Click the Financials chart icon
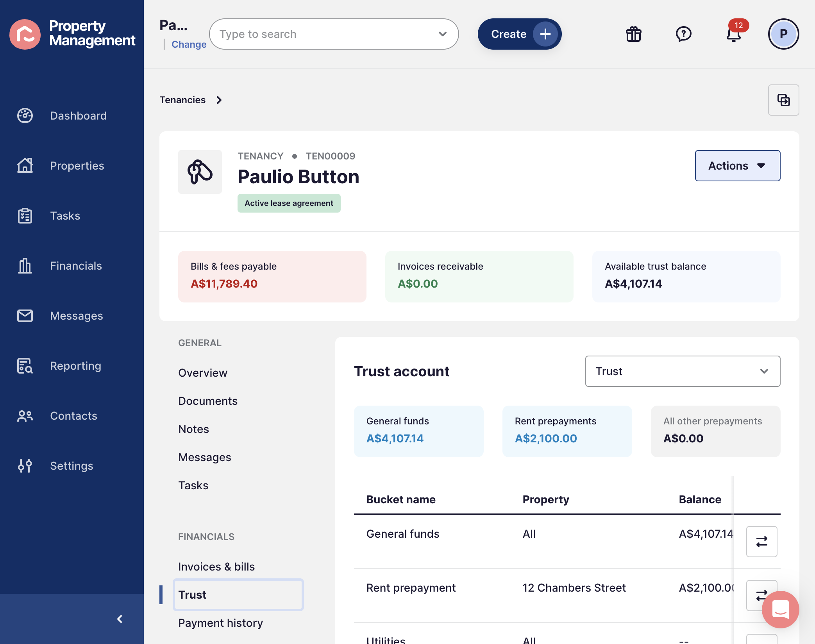 pos(25,266)
